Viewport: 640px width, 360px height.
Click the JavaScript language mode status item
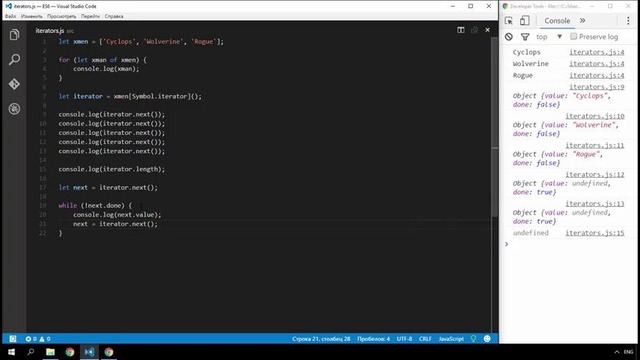pos(451,339)
